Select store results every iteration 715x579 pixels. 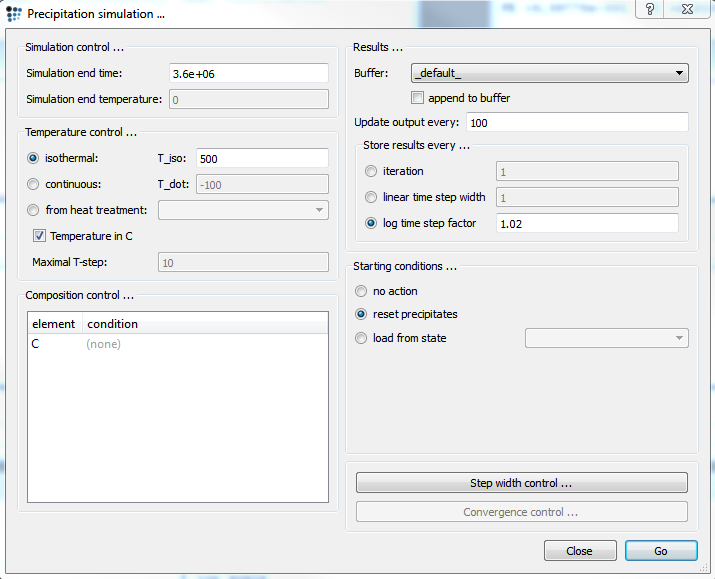click(372, 171)
